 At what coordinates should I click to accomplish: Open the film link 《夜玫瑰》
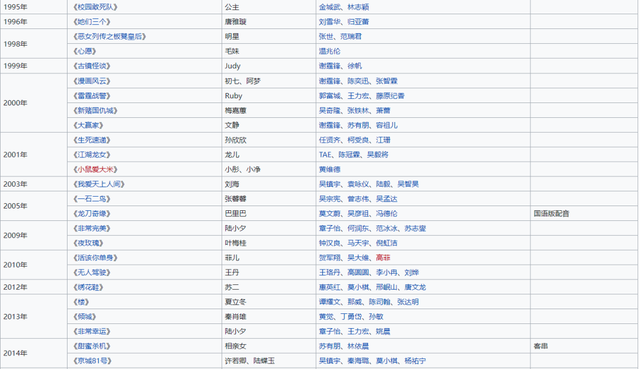click(88, 243)
